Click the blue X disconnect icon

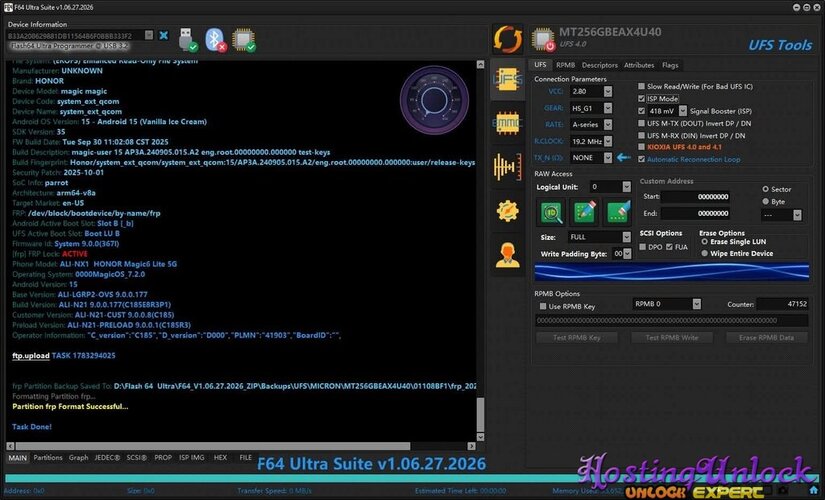(x=164, y=35)
